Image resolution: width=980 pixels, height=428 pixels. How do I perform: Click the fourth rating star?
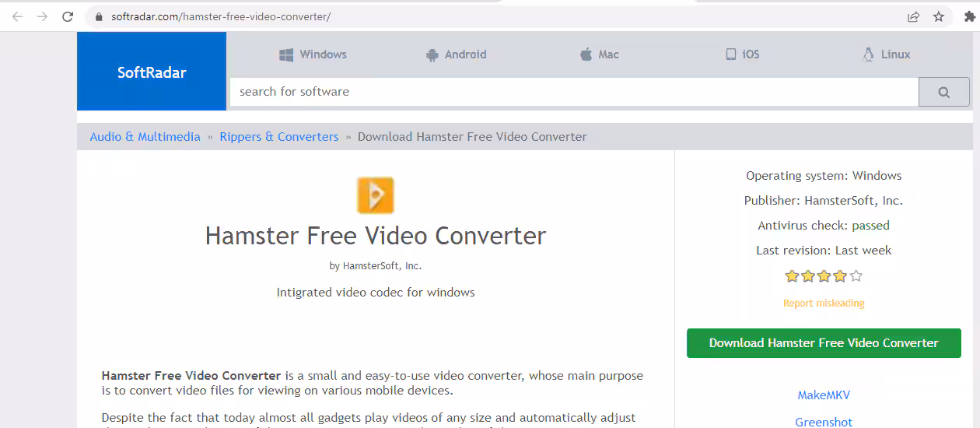click(x=840, y=275)
